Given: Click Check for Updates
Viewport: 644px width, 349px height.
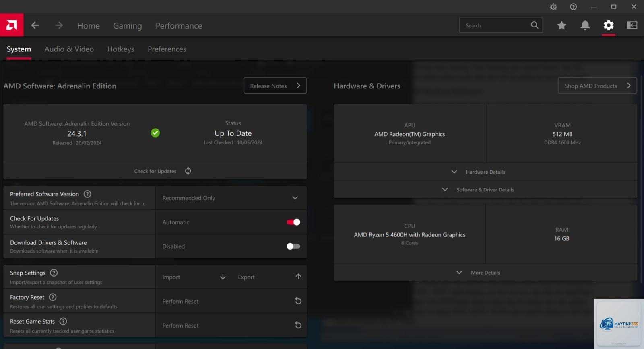Looking at the screenshot, I should tap(155, 171).
